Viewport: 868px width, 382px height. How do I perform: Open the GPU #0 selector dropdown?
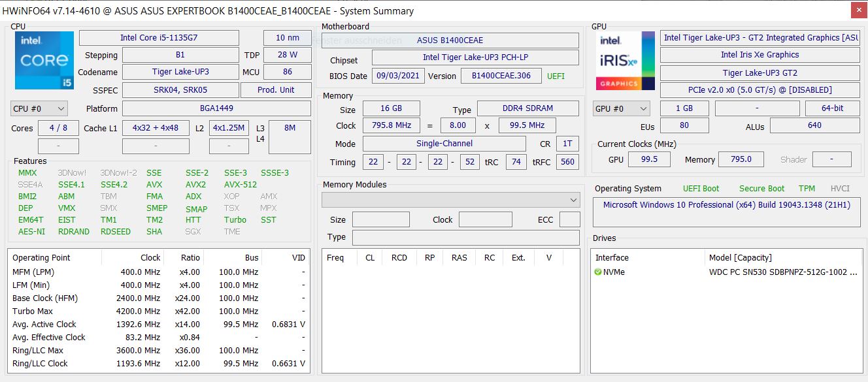622,109
